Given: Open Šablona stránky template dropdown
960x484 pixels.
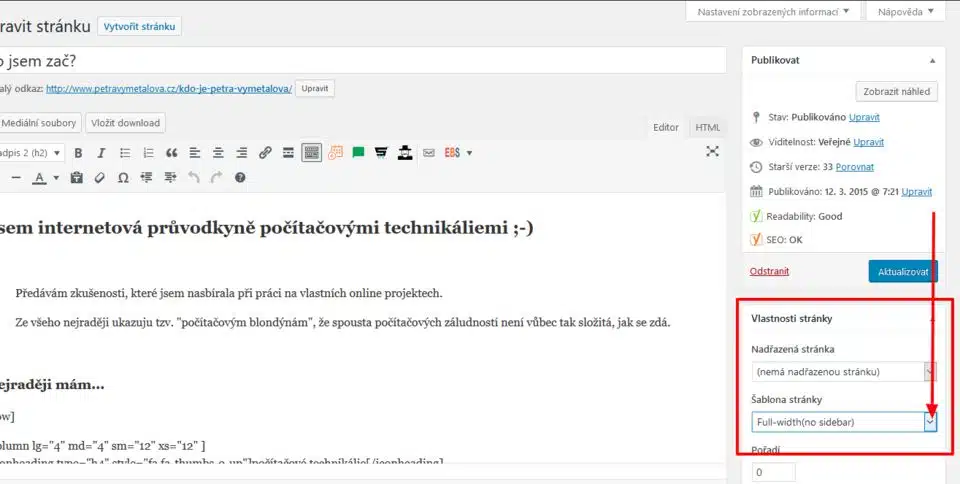Looking at the screenshot, I should [x=844, y=422].
